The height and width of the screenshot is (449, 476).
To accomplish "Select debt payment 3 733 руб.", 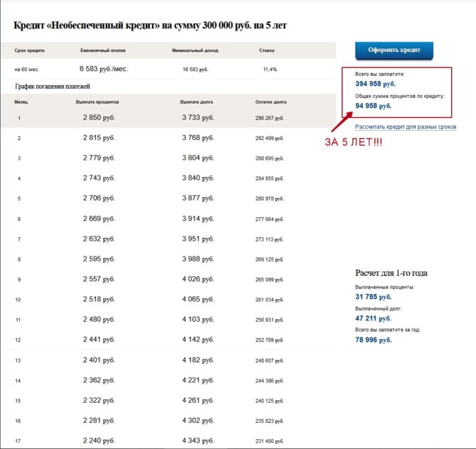I will pos(198,118).
